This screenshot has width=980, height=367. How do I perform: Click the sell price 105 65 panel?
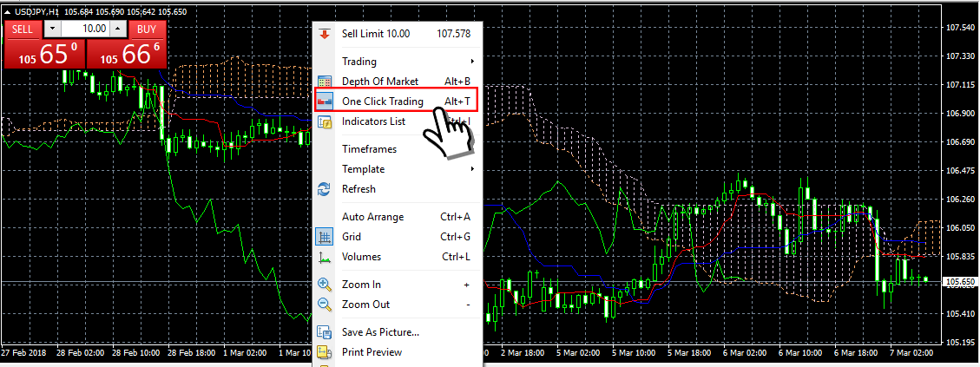click(x=44, y=54)
